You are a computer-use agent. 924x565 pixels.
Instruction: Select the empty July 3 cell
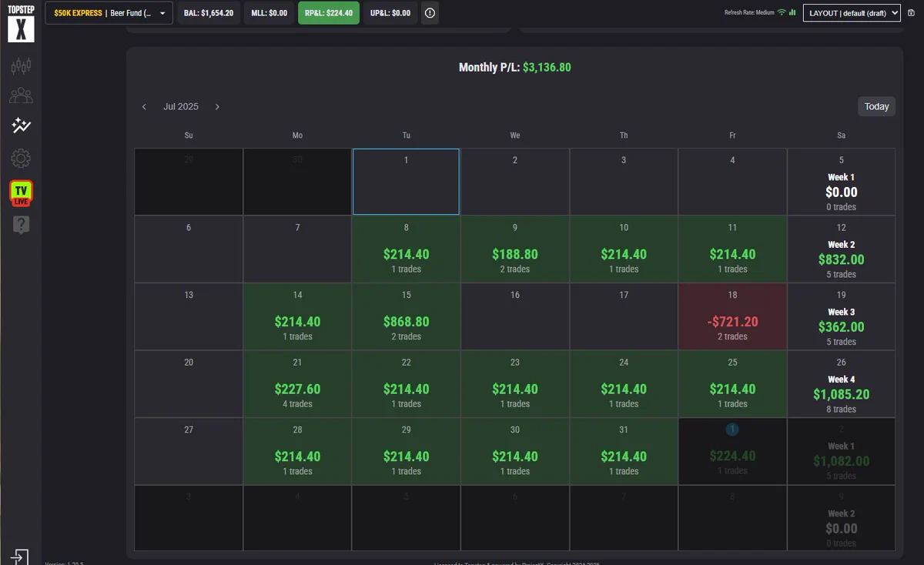click(624, 182)
